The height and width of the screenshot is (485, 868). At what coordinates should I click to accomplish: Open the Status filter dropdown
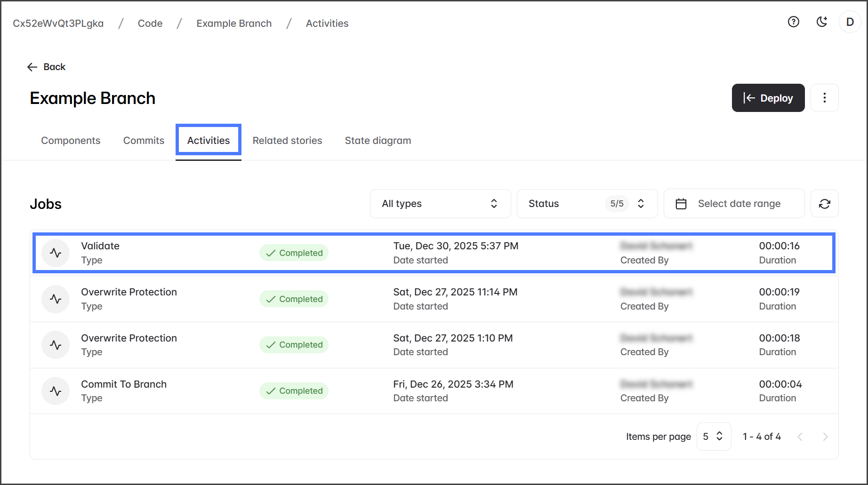pyautogui.click(x=587, y=204)
